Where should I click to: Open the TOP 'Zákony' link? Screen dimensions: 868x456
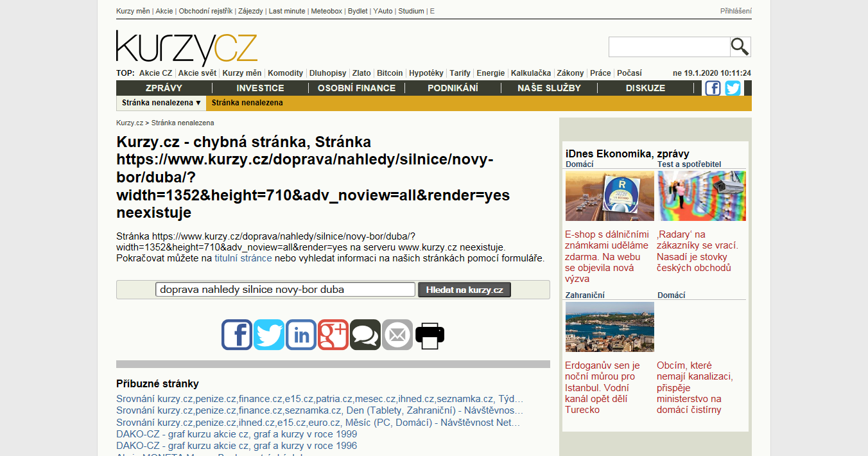(570, 73)
